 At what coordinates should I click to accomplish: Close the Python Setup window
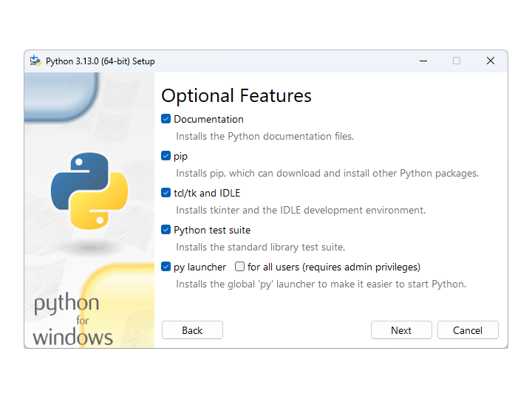pyautogui.click(x=491, y=61)
